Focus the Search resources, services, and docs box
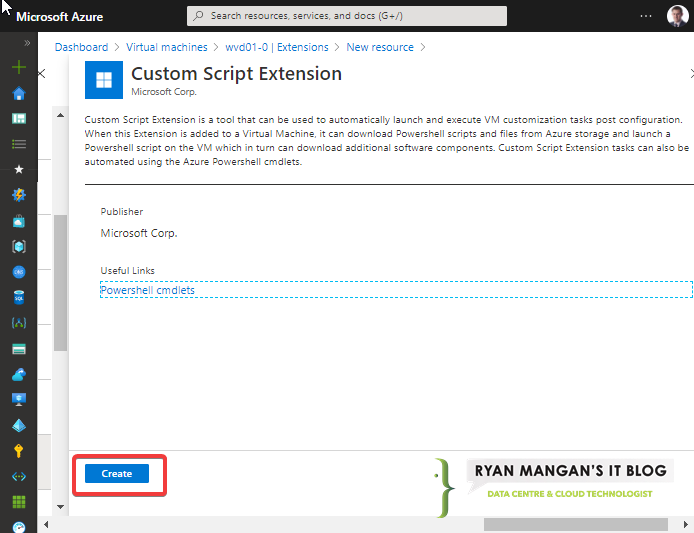The width and height of the screenshot is (694, 533). 347,16
